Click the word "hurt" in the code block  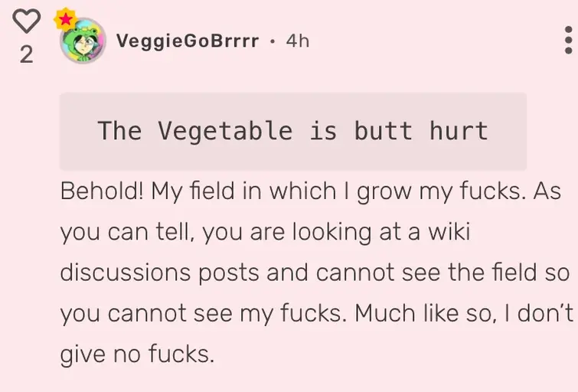pos(458,131)
